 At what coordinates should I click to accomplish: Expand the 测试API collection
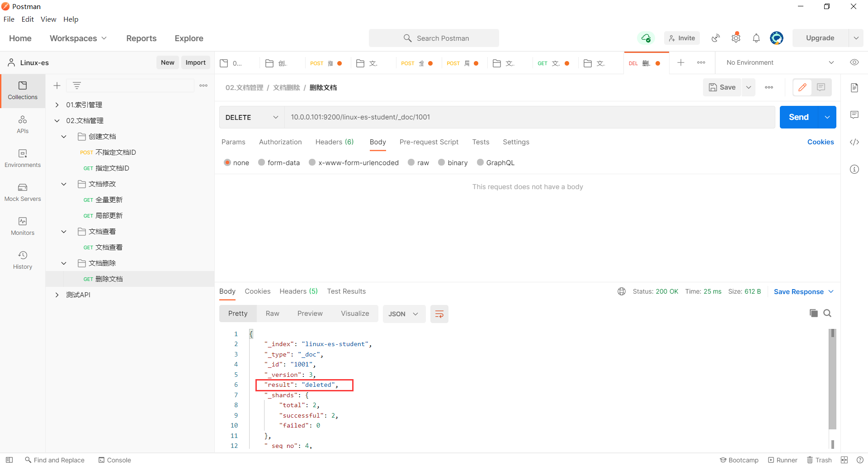57,295
